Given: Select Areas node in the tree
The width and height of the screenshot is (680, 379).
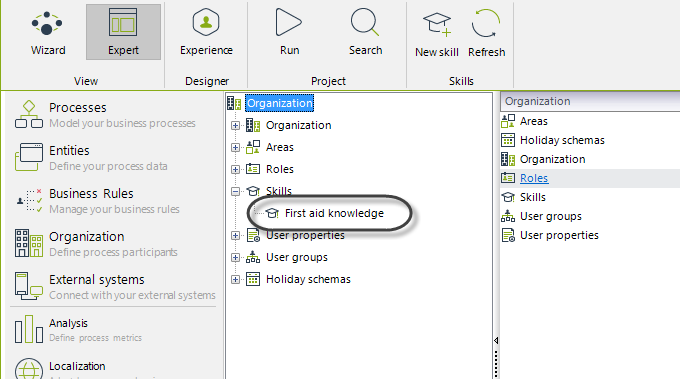Looking at the screenshot, I should (280, 147).
